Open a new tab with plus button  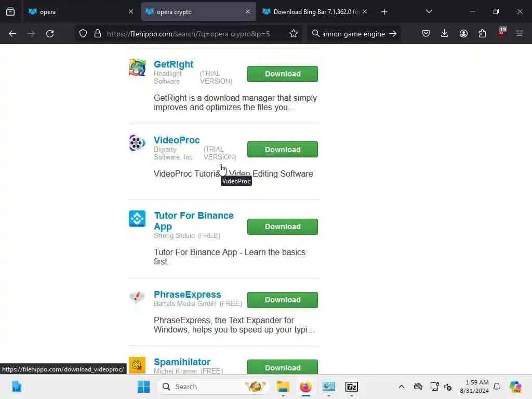(x=384, y=12)
